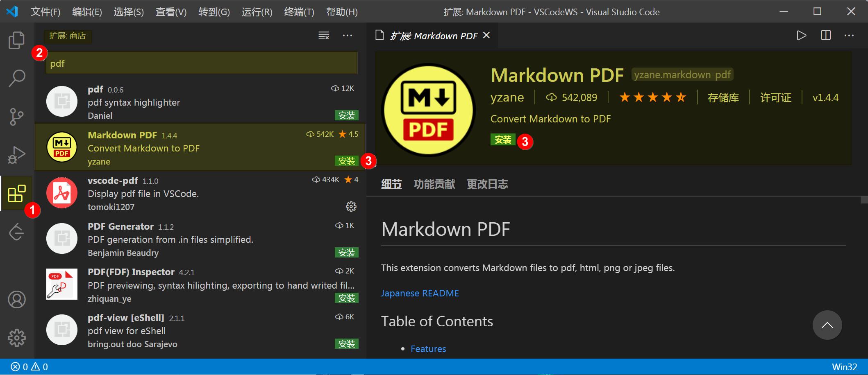Screen dimensions: 868x375
Task: Install the pdf syntax highlighter extension
Action: 347,115
